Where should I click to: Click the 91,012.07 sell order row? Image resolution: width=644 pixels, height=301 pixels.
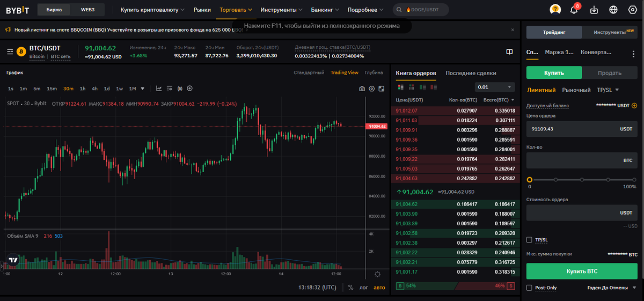click(x=456, y=111)
